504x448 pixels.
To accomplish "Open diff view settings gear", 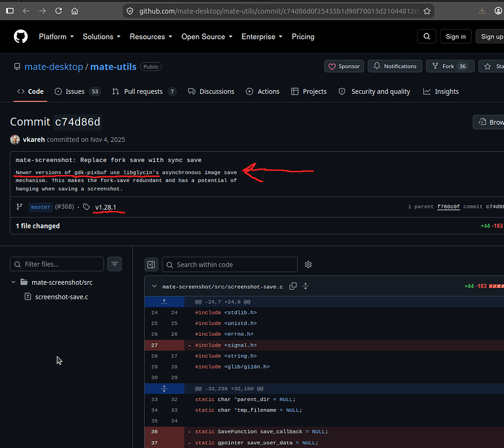I will click(308, 265).
